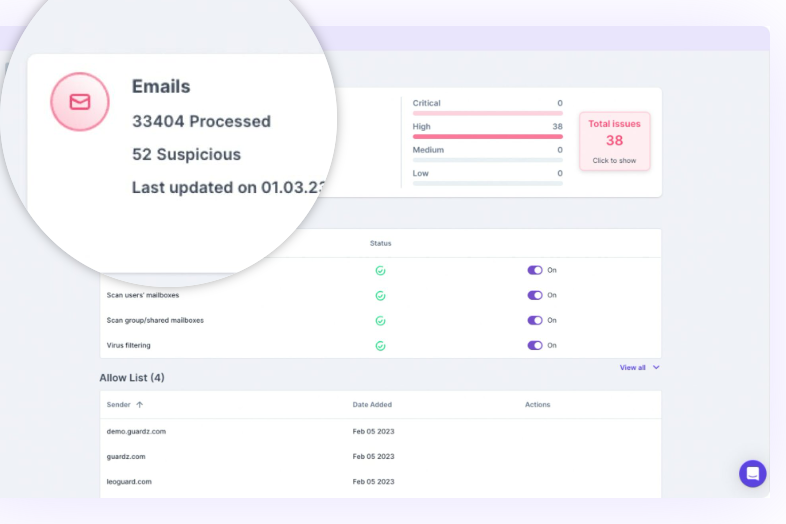Click the View all link
The image size is (786, 524).
coord(633,368)
